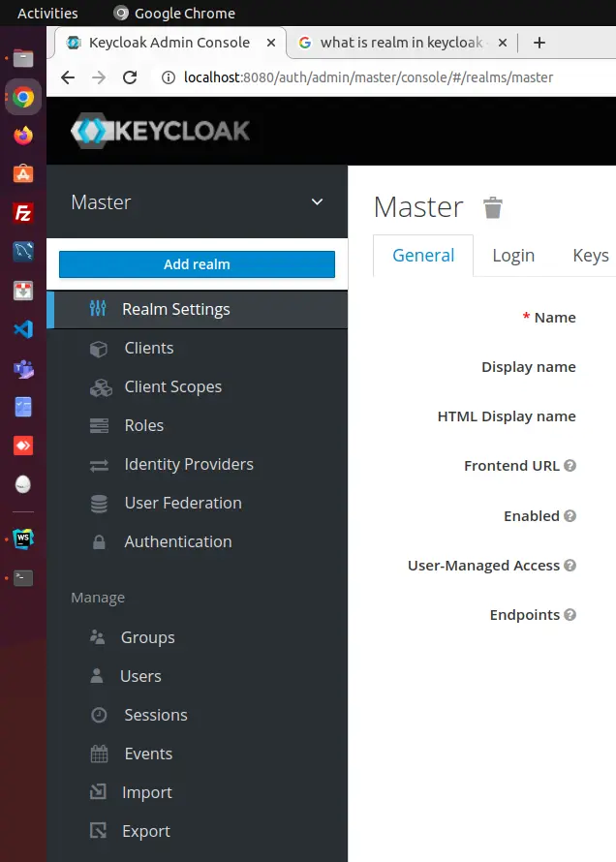Click the Sessions clock icon
The image size is (616, 862).
(99, 715)
